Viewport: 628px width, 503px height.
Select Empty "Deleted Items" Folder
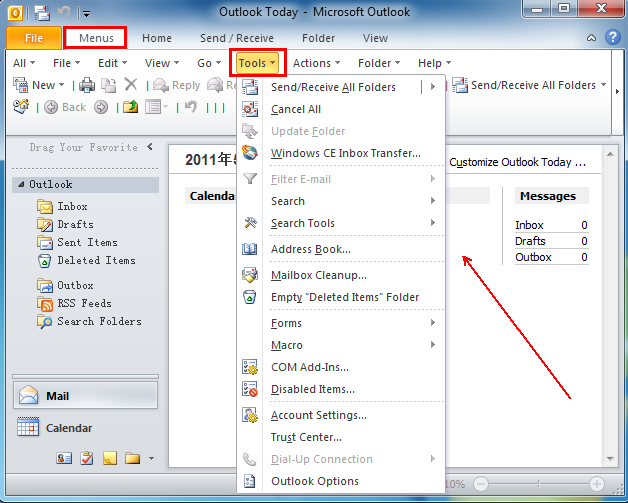pyautogui.click(x=341, y=297)
